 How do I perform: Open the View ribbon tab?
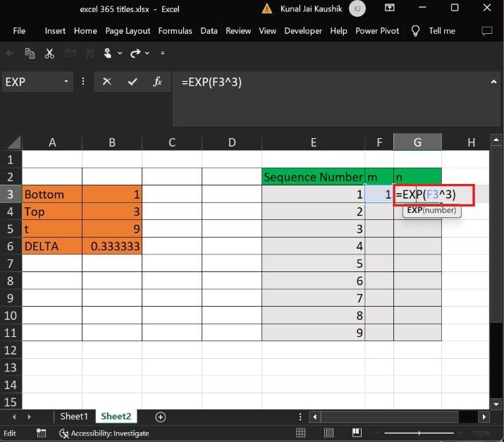267,31
